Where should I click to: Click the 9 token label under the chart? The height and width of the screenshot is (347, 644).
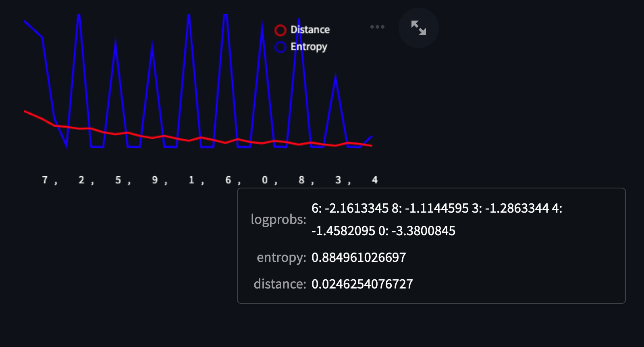click(155, 180)
